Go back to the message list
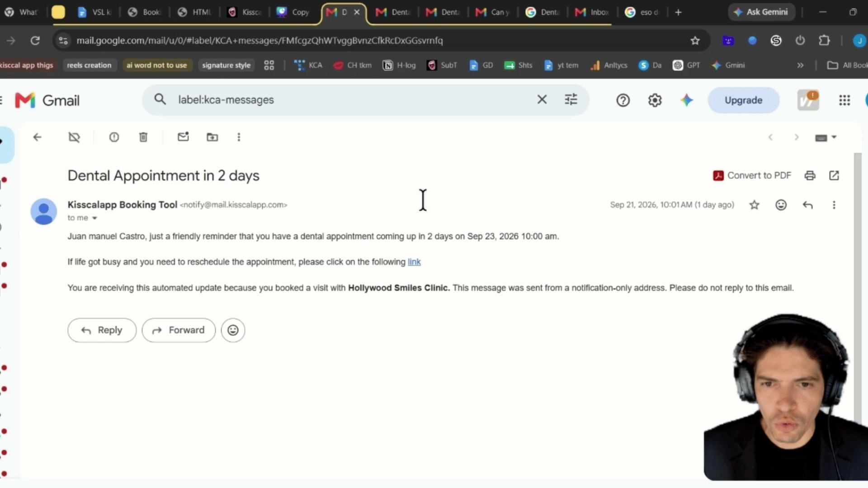 tap(37, 137)
